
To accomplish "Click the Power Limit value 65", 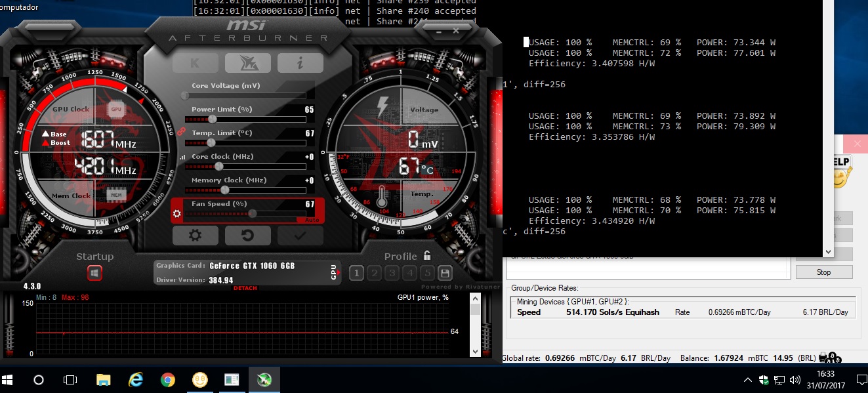I will [x=310, y=110].
